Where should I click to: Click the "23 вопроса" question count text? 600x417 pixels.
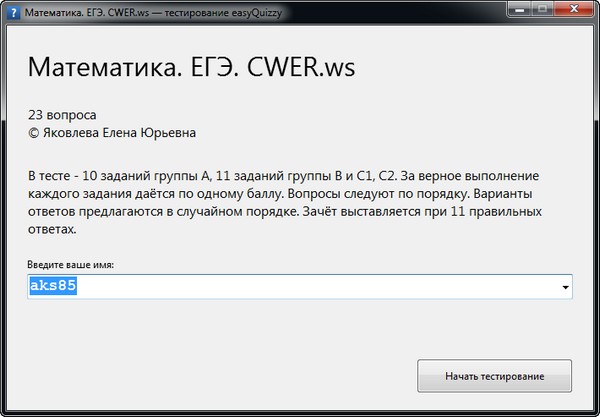tap(62, 114)
